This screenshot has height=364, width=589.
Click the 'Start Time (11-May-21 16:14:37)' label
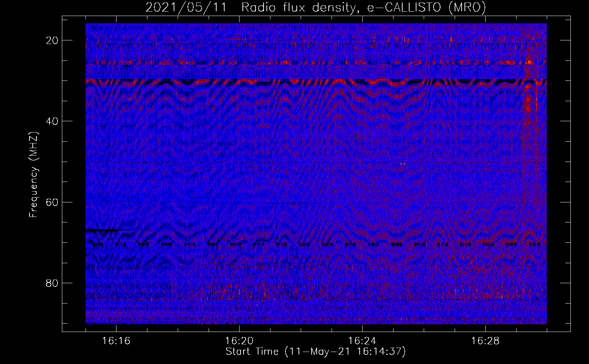316,352
